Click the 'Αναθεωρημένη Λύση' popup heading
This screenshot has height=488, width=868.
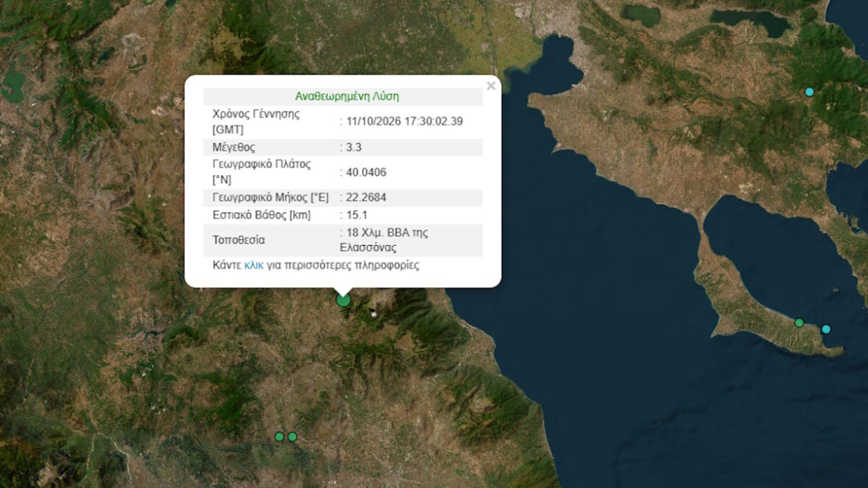tap(347, 96)
